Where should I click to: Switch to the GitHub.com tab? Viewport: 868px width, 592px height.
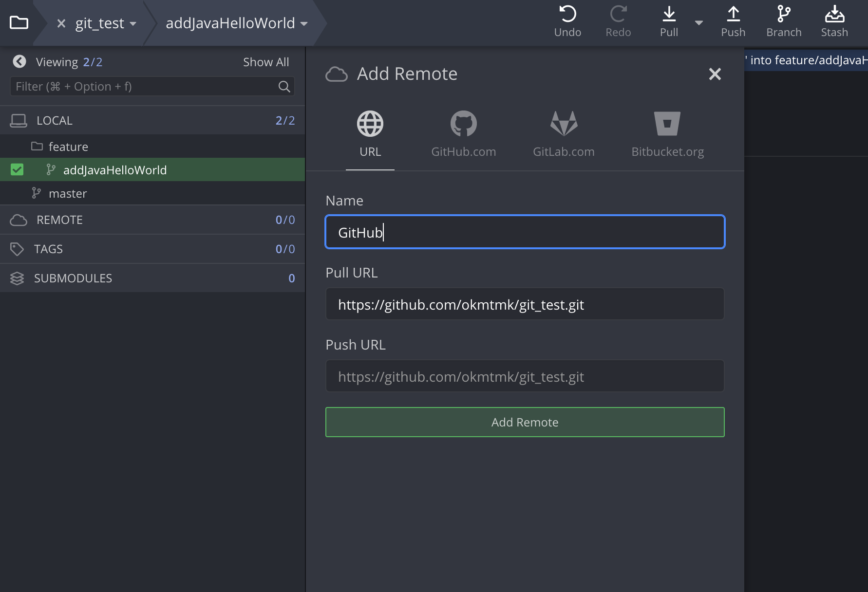coord(463,132)
